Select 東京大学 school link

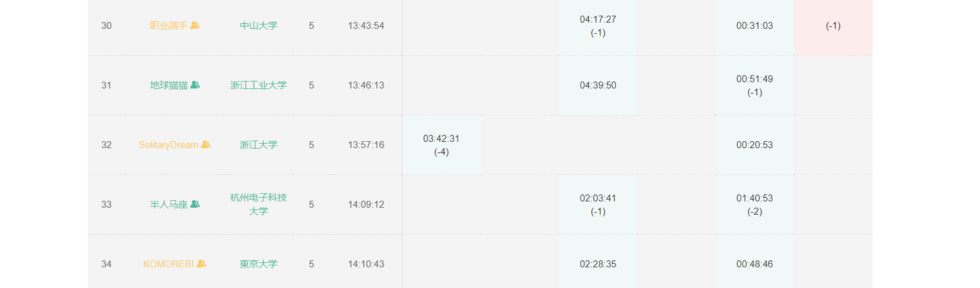[258, 264]
